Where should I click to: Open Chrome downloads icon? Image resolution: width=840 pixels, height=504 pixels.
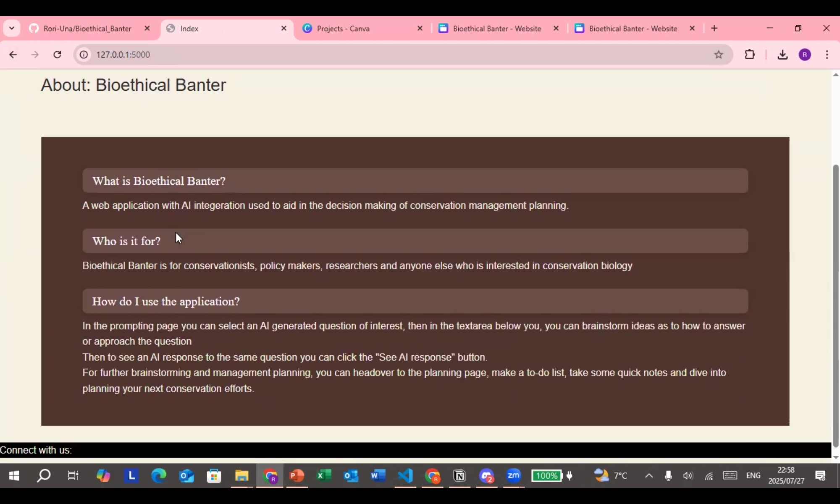pyautogui.click(x=782, y=55)
